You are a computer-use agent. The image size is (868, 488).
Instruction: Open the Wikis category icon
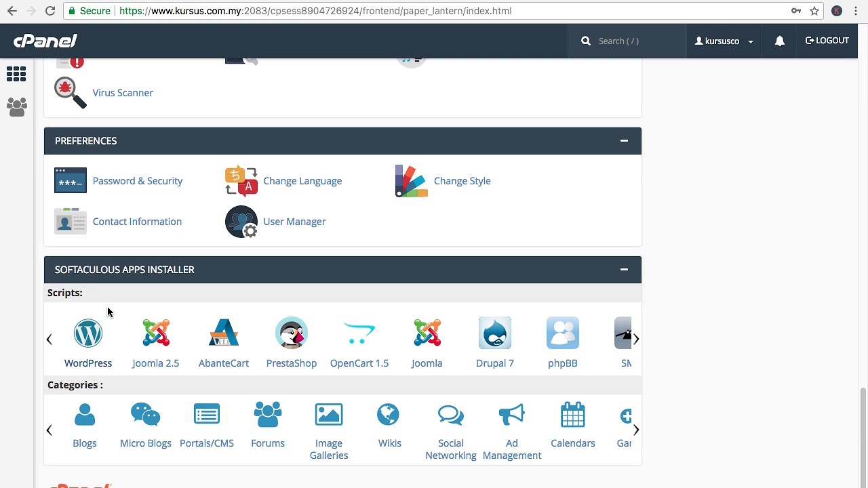click(389, 415)
